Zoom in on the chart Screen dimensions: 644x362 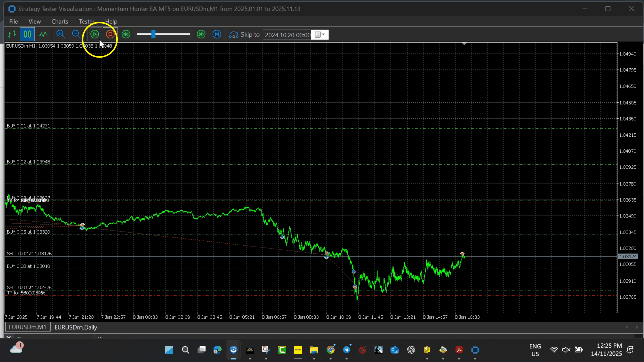point(60,34)
